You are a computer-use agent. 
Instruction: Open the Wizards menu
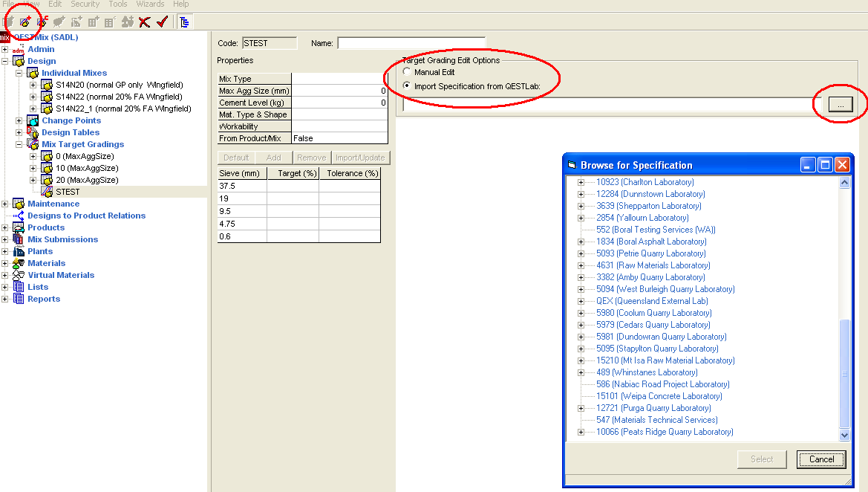click(x=150, y=4)
